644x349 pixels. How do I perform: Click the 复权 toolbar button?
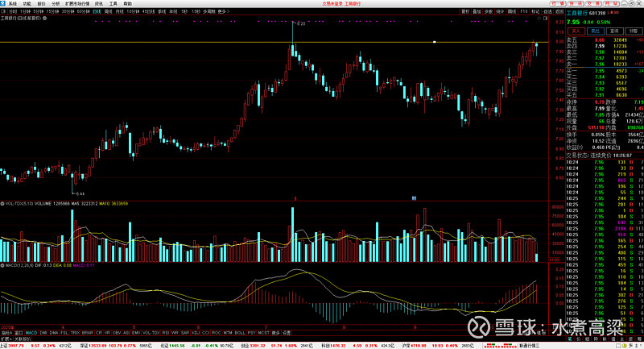[465, 11]
